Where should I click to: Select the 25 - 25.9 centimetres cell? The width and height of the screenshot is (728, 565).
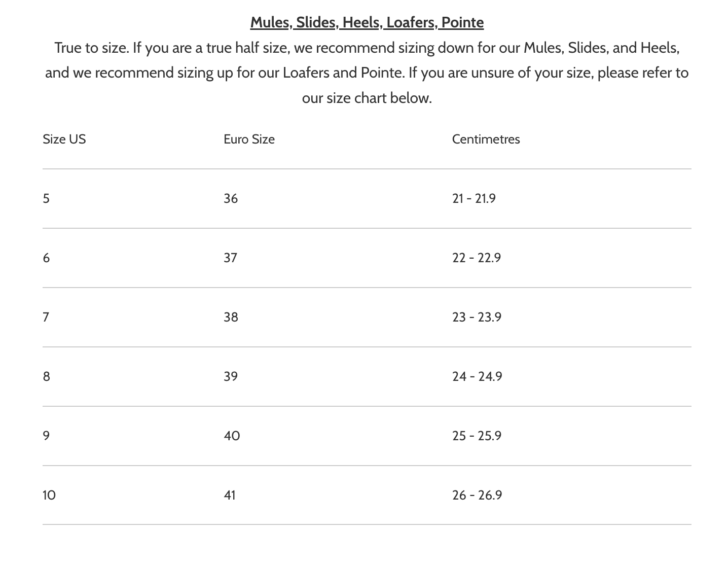coord(477,436)
